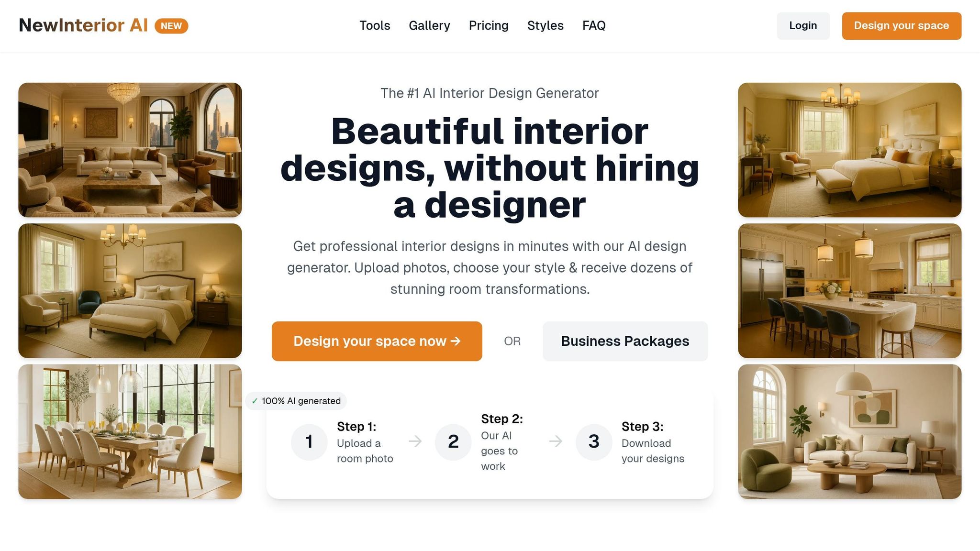This screenshot has height=551, width=980.
Task: Open the Pricing nav link
Action: pos(489,25)
